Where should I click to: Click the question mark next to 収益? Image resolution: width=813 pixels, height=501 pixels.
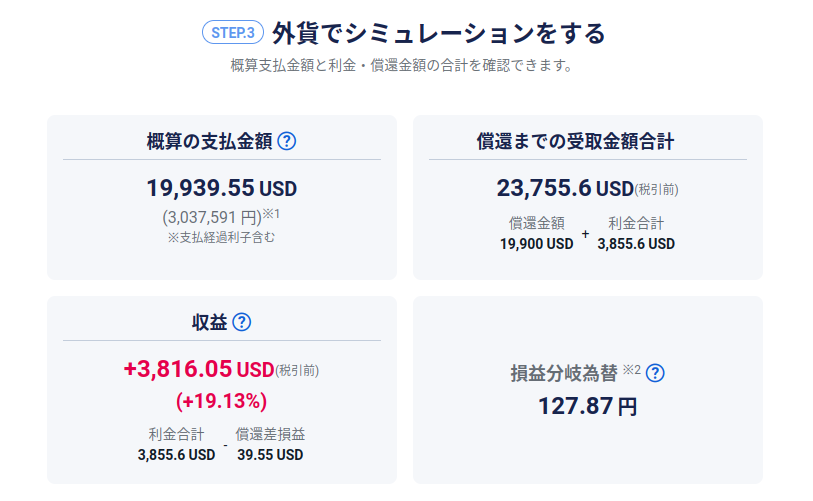pyautogui.click(x=241, y=322)
